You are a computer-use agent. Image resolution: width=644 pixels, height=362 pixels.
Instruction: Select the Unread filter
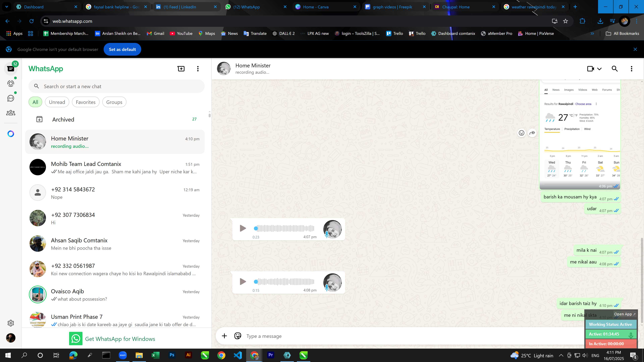coord(57,102)
